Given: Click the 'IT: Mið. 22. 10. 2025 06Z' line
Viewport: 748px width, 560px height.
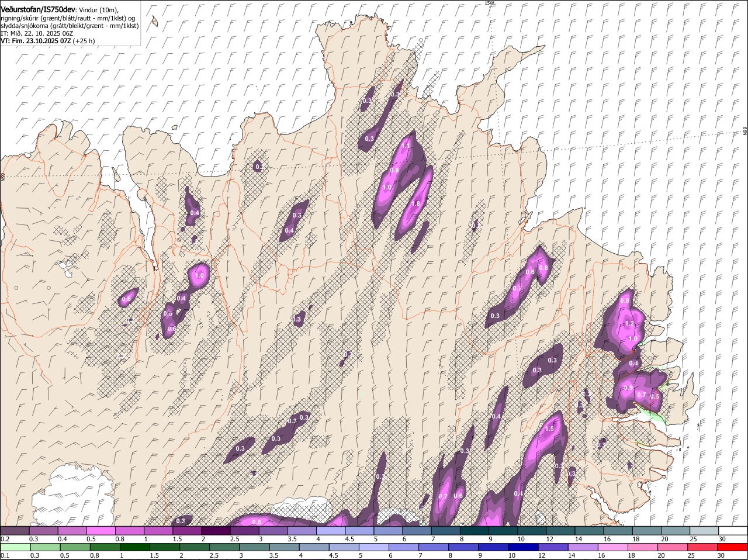Looking at the screenshot, I should 37,33.
